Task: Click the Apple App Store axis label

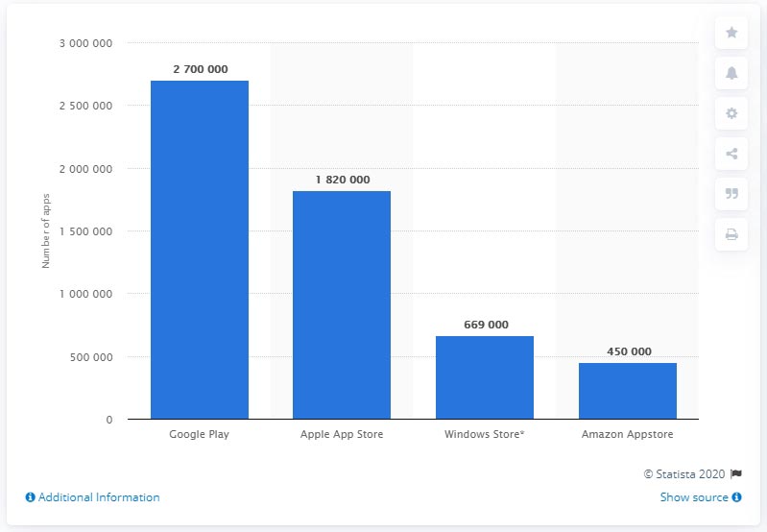Action: pyautogui.click(x=342, y=435)
